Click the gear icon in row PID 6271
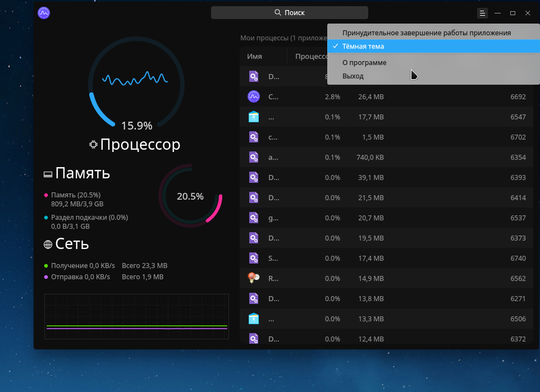Screen dimensions: 540x392 click(254, 298)
